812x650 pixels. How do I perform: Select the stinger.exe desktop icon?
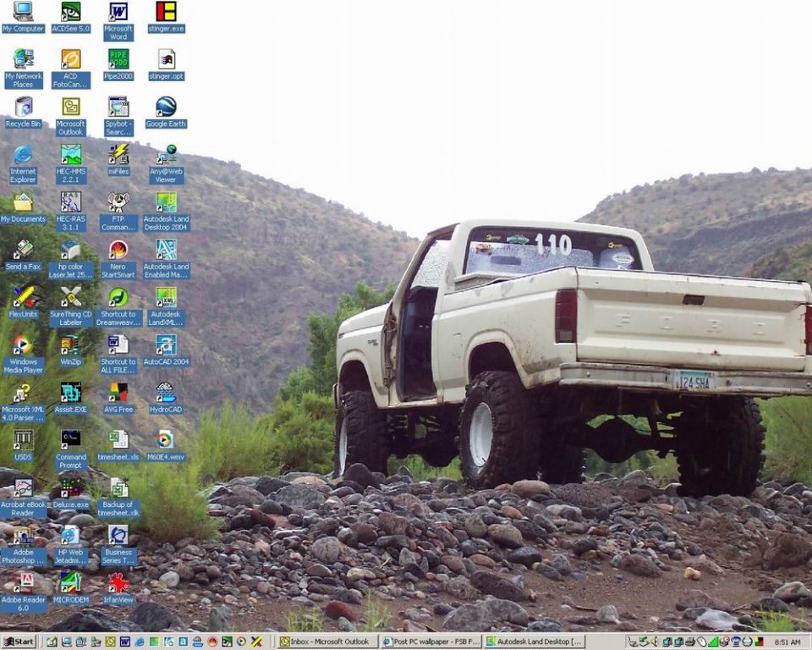[167, 17]
